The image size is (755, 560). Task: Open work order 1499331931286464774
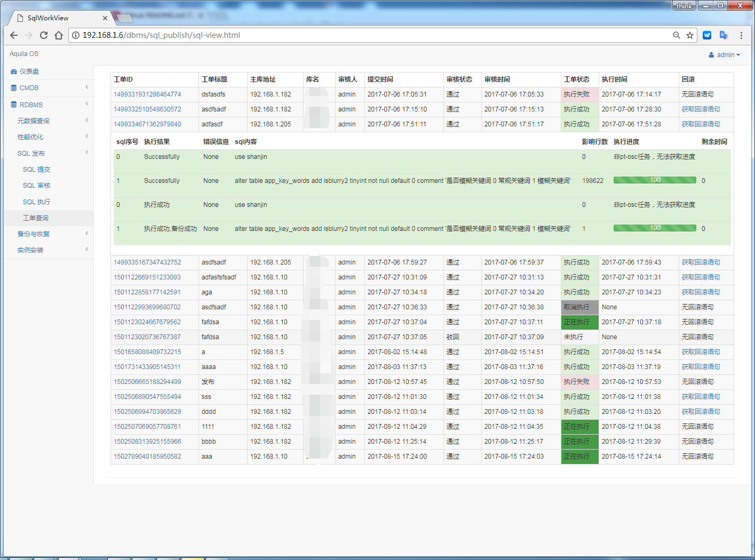tap(147, 94)
